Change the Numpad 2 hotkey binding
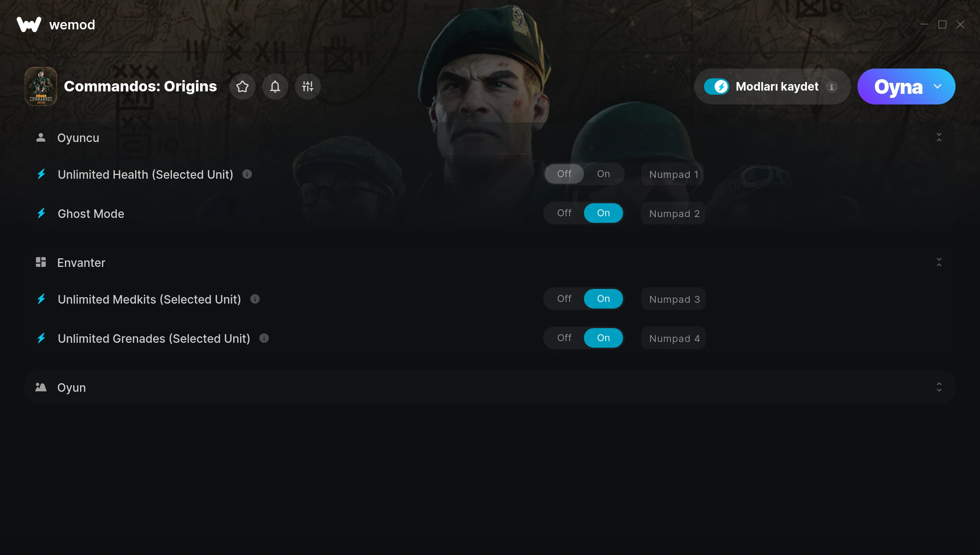The width and height of the screenshot is (980, 555). pyautogui.click(x=674, y=213)
